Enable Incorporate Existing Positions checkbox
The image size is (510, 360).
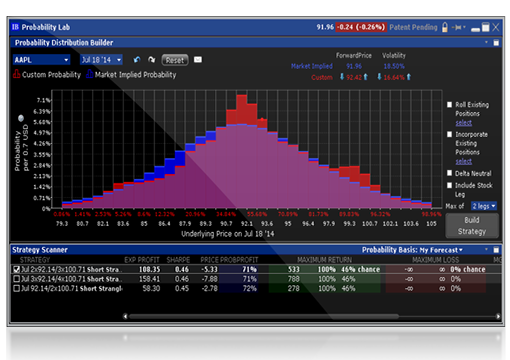click(x=450, y=134)
